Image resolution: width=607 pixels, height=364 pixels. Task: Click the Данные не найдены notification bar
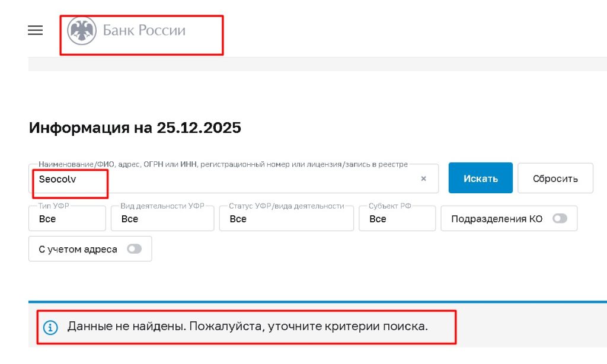pos(249,327)
